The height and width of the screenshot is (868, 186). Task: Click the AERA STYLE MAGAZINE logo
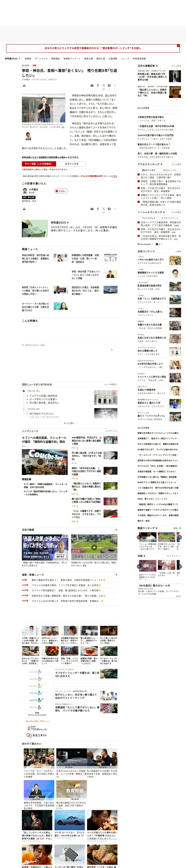(x=37, y=714)
